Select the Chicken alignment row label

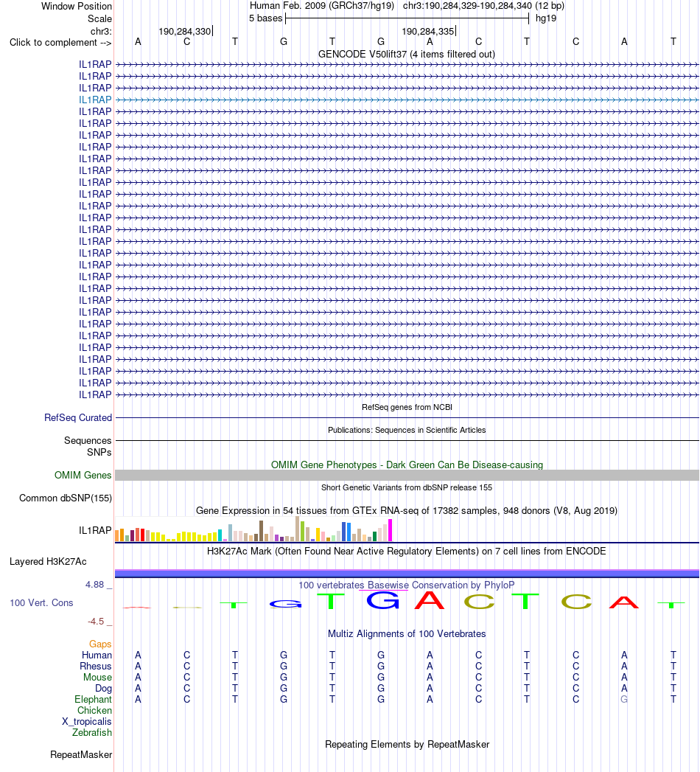[94, 711]
